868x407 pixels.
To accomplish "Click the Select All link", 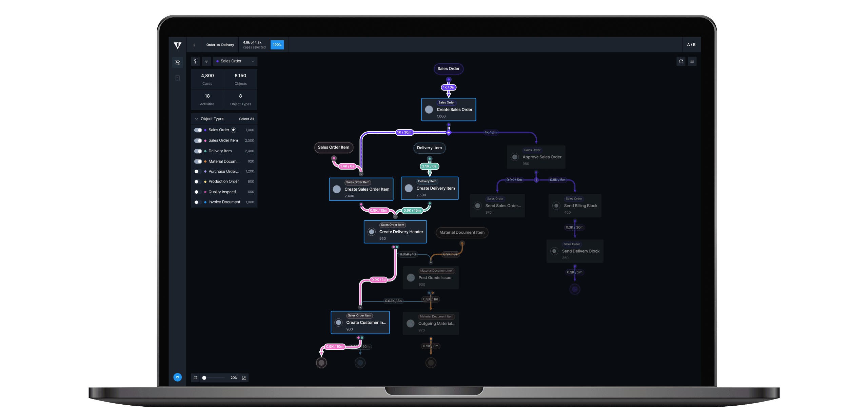I will (x=246, y=119).
